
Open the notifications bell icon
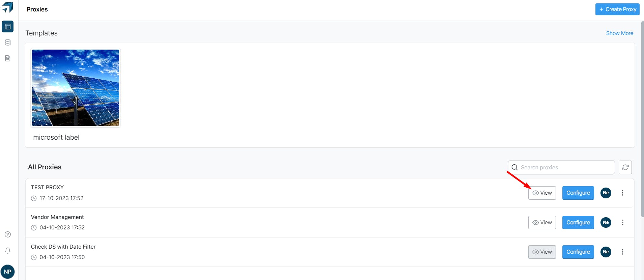(x=7, y=251)
